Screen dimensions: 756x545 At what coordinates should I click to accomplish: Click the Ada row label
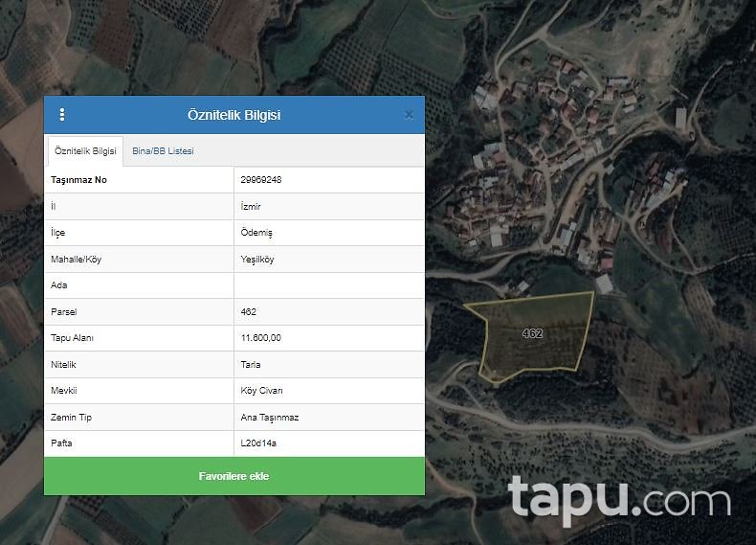pyautogui.click(x=59, y=285)
